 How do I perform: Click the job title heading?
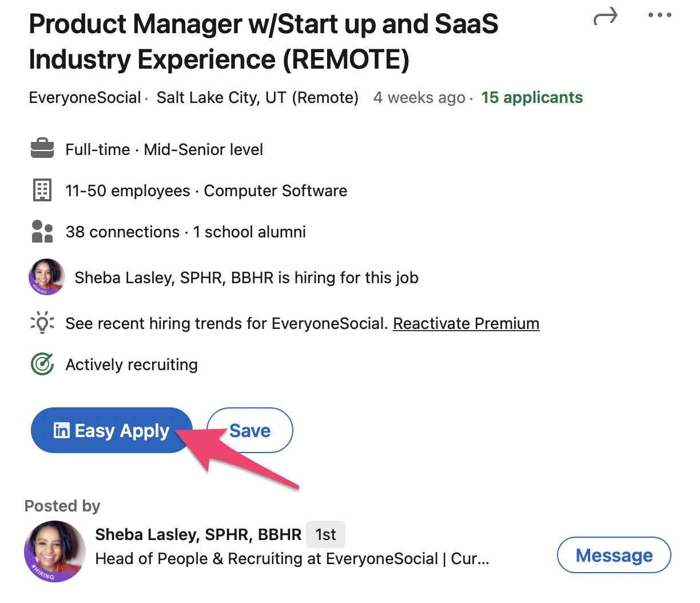[263, 41]
